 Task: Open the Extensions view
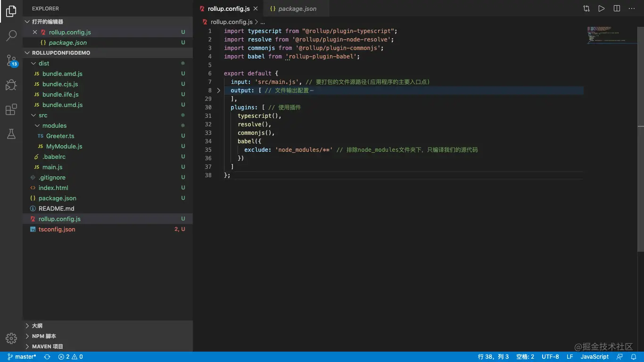(11, 110)
